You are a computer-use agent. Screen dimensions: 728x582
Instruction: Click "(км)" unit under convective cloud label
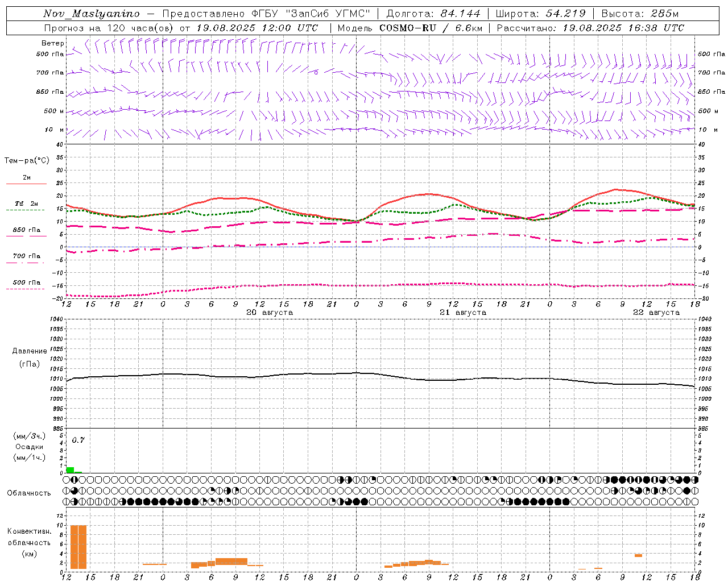tap(30, 554)
